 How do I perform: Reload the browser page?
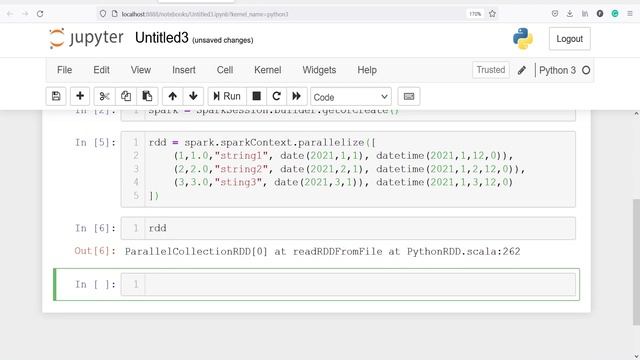(40, 14)
